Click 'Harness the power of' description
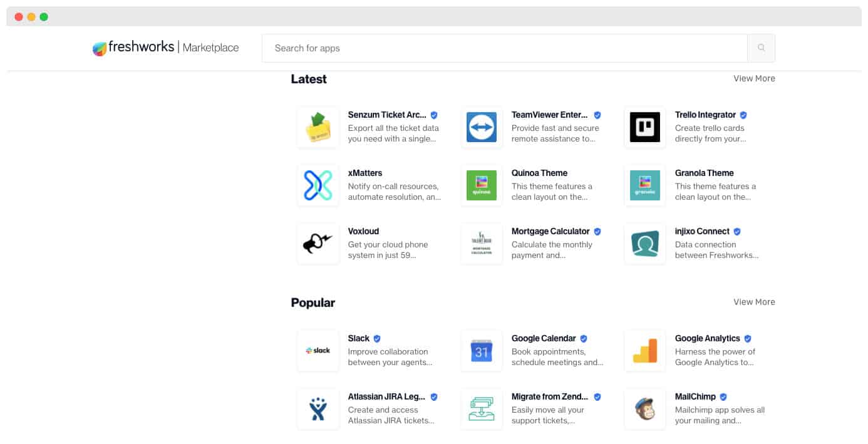 [x=715, y=357]
